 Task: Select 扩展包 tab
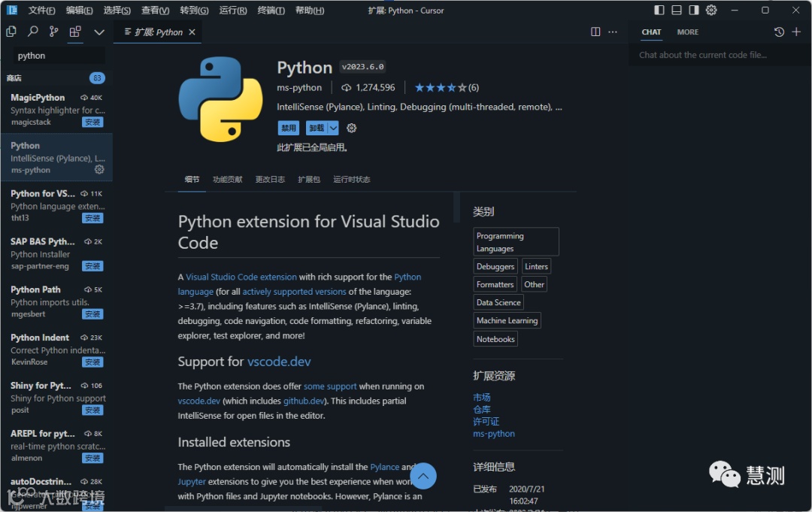309,179
